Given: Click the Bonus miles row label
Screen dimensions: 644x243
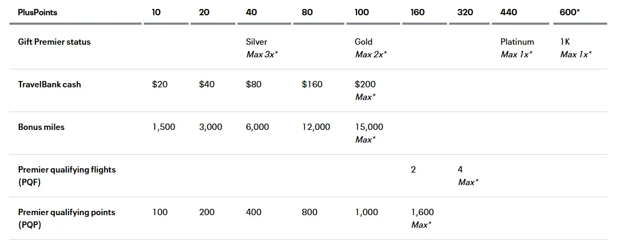Looking at the screenshot, I should (41, 127).
